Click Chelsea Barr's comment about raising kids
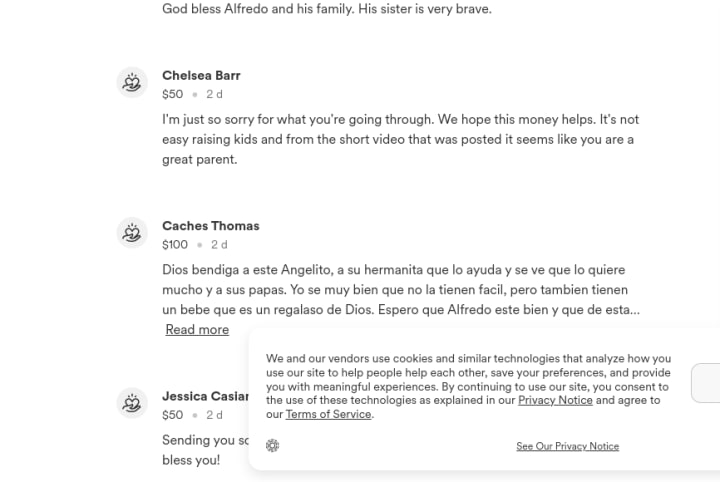 coord(400,139)
